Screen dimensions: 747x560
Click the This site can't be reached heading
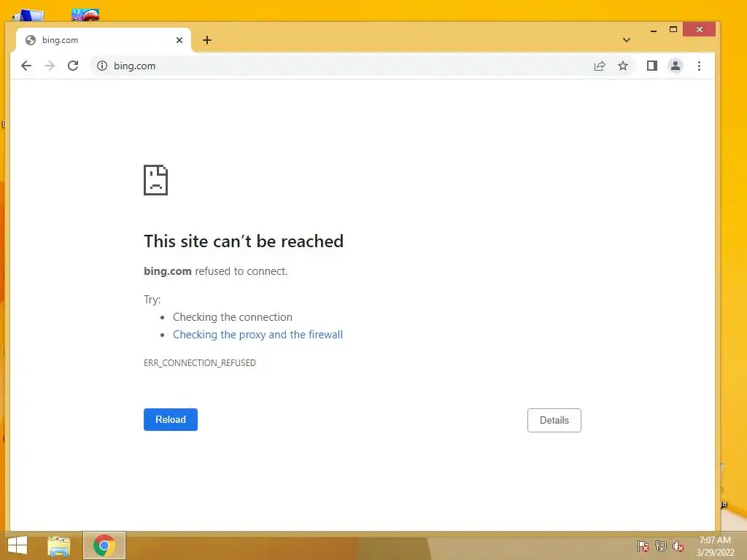tap(244, 241)
